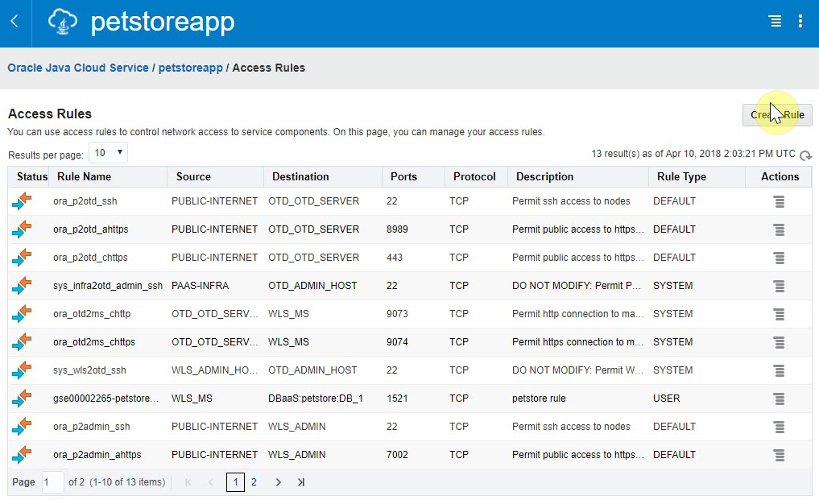
Task: Open actions menu for ora_p2admin_ahttps
Action: coord(779,456)
